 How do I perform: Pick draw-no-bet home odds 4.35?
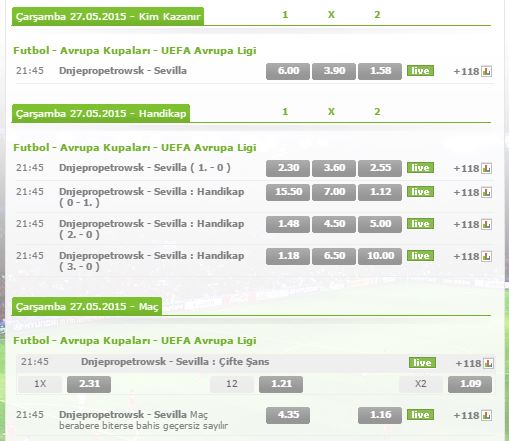click(288, 415)
